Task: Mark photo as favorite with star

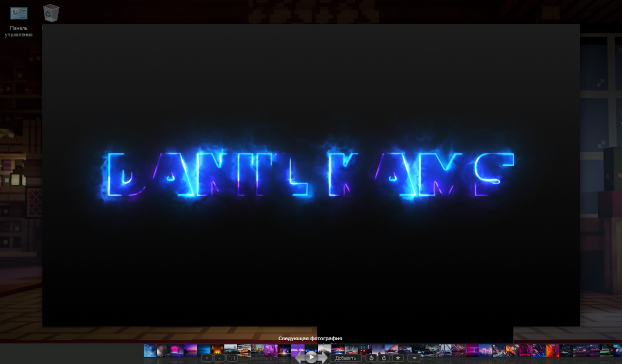Action: pos(398,358)
